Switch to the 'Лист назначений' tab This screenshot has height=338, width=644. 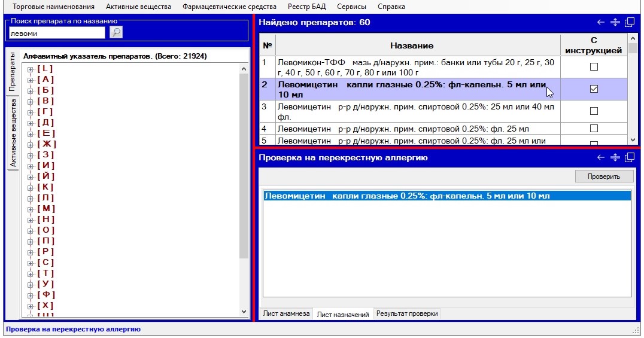[343, 314]
